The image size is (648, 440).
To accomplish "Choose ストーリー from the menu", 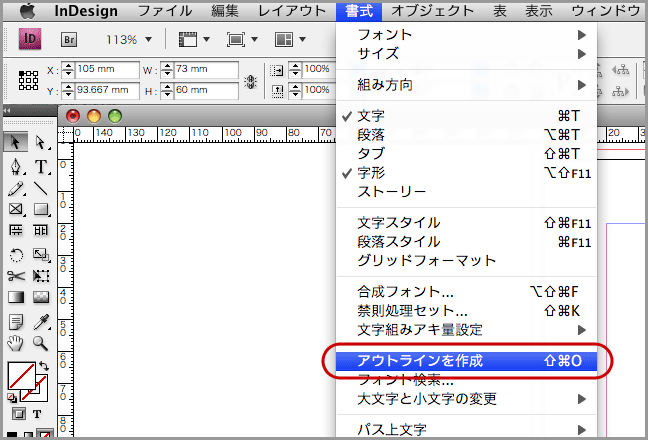I will (x=466, y=192).
